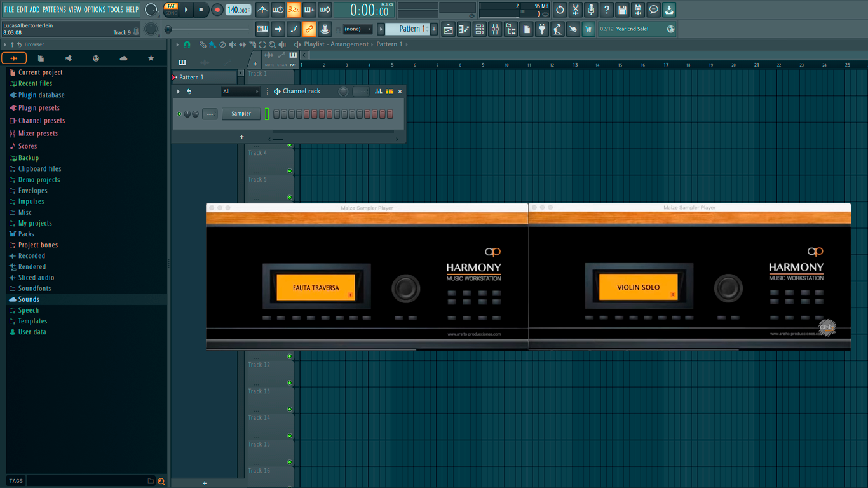Image resolution: width=868 pixels, height=488 pixels.
Task: Open the TOOLS menu
Action: pyautogui.click(x=116, y=10)
